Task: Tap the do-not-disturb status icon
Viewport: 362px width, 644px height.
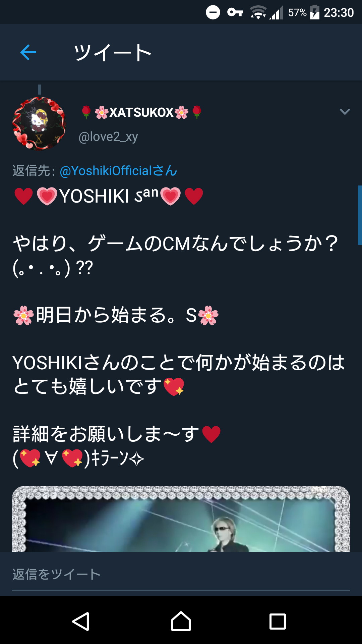Action: point(213,12)
